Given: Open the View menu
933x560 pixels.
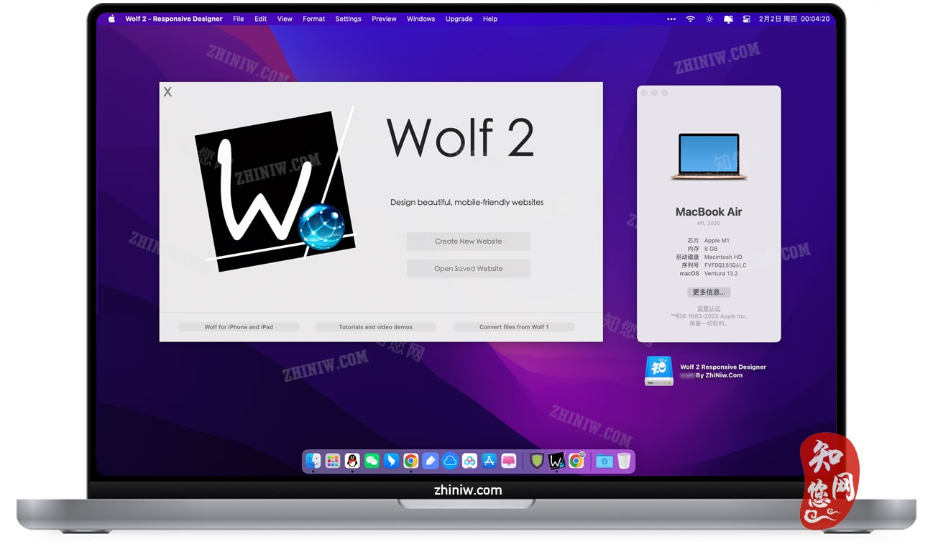Looking at the screenshot, I should (x=285, y=19).
